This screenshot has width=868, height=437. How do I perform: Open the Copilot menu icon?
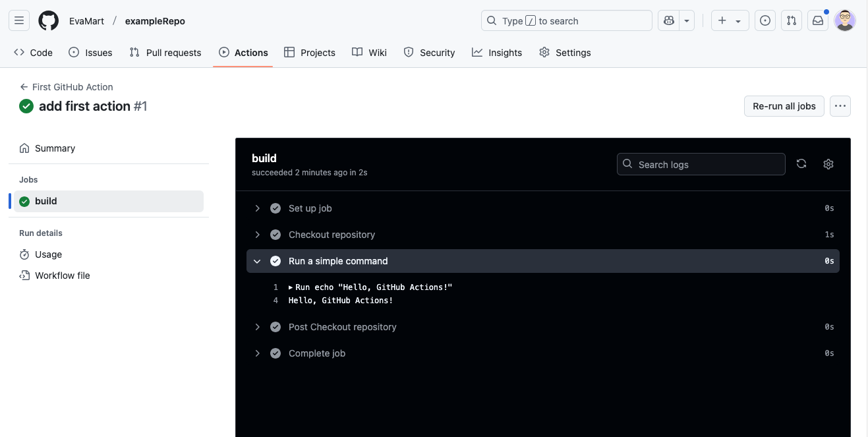pos(668,20)
